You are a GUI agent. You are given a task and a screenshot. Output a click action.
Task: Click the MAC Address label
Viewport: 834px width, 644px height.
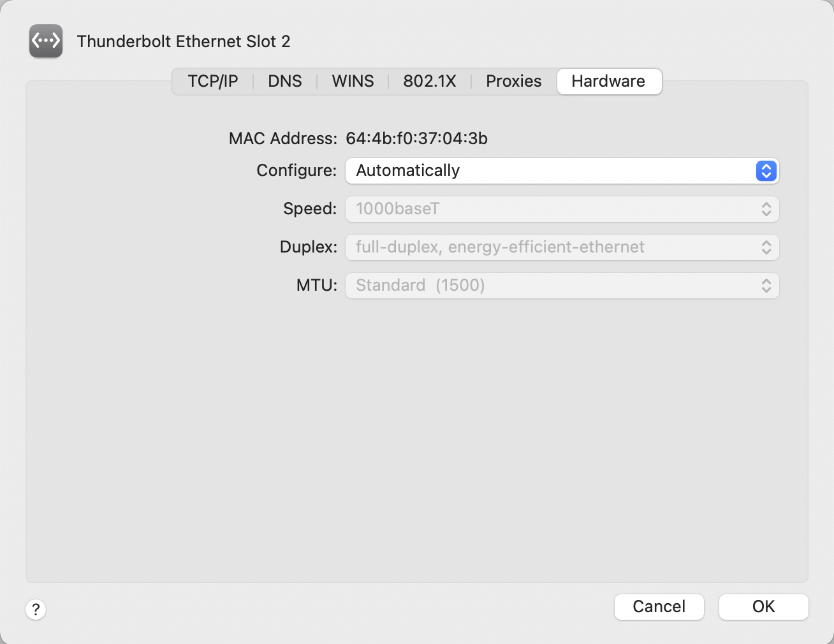click(282, 138)
